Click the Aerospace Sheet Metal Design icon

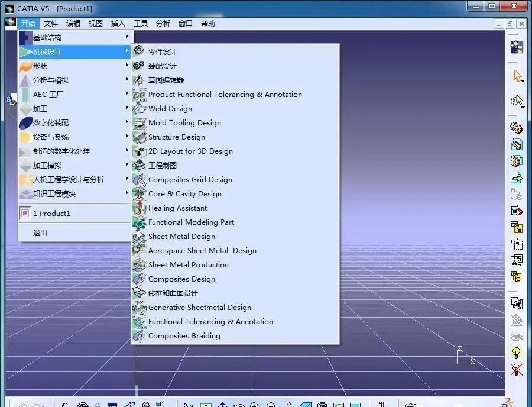click(139, 251)
